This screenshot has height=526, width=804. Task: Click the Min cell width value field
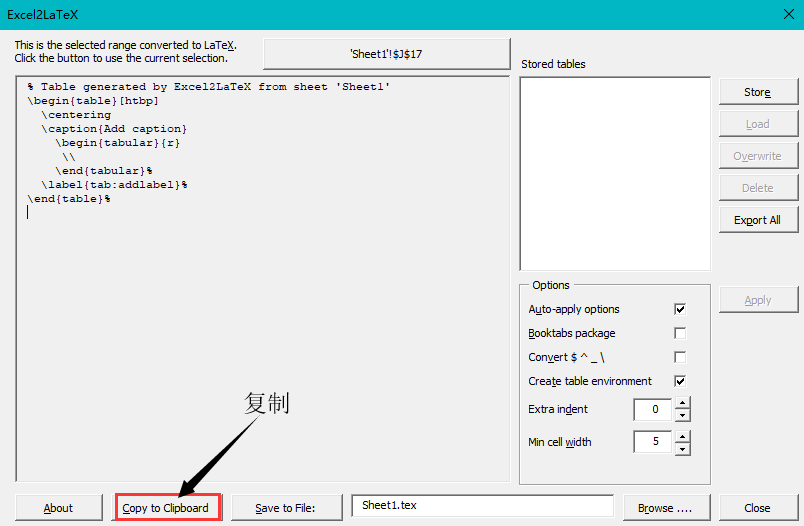pos(653,441)
